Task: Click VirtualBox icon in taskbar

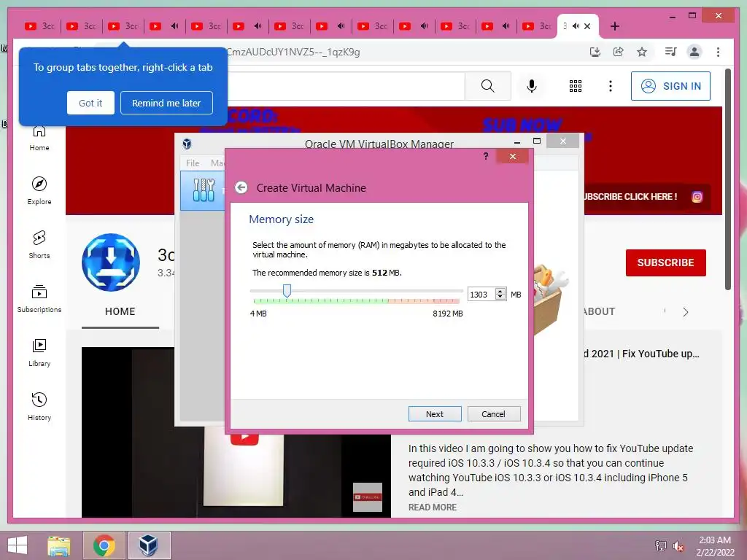Action: click(149, 545)
